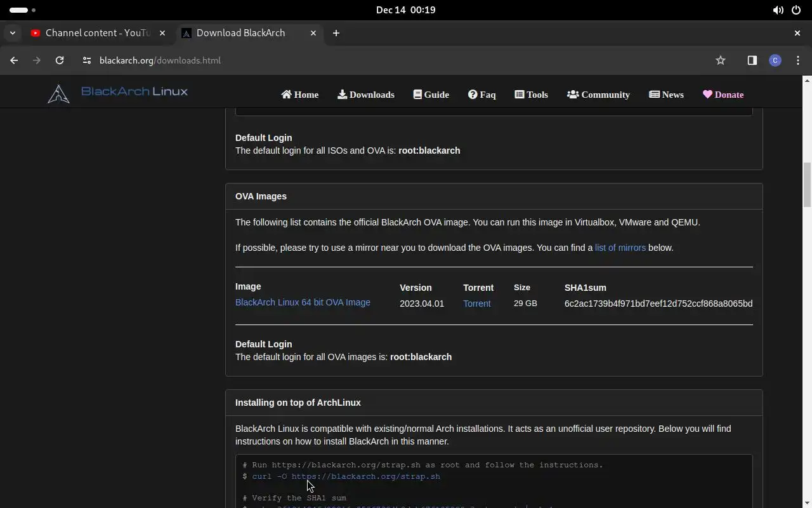Open the Tools nav item

click(x=532, y=95)
